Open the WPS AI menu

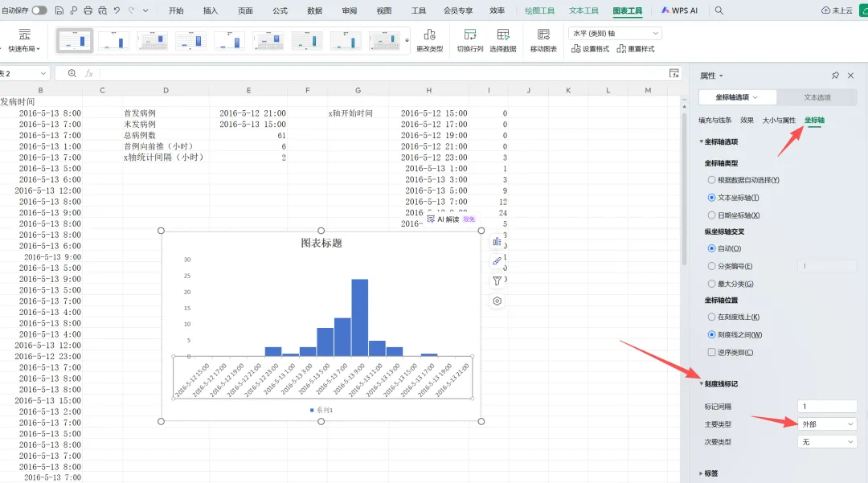[679, 10]
